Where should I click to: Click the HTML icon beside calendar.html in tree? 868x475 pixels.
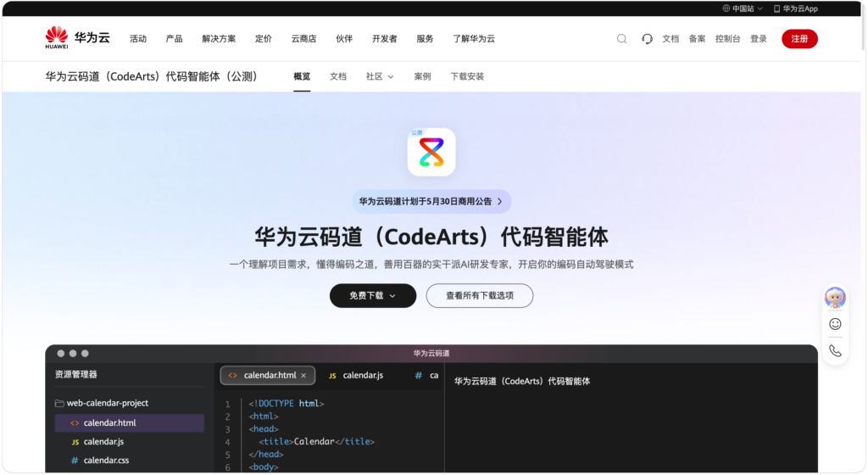pos(75,423)
